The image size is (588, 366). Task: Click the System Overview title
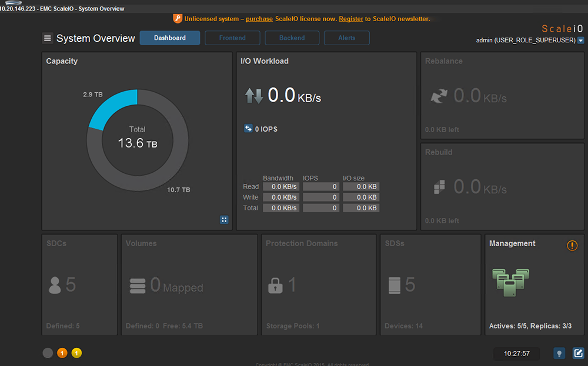(x=96, y=38)
